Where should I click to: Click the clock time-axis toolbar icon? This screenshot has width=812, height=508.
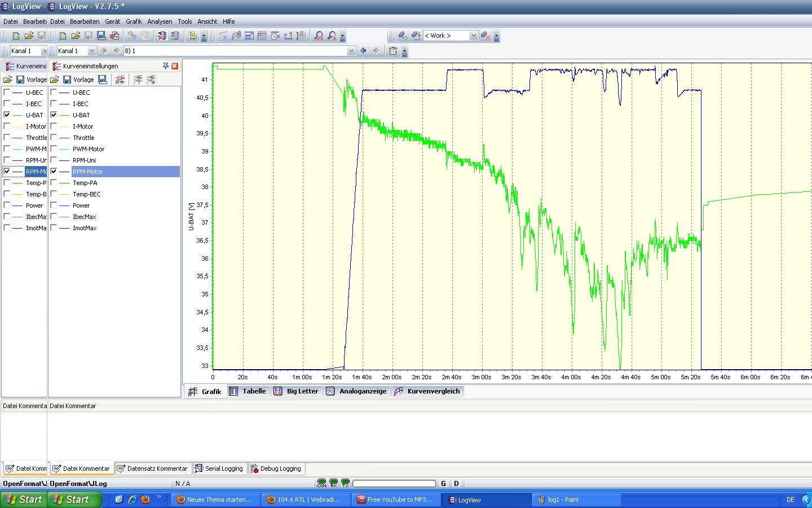[x=275, y=36]
